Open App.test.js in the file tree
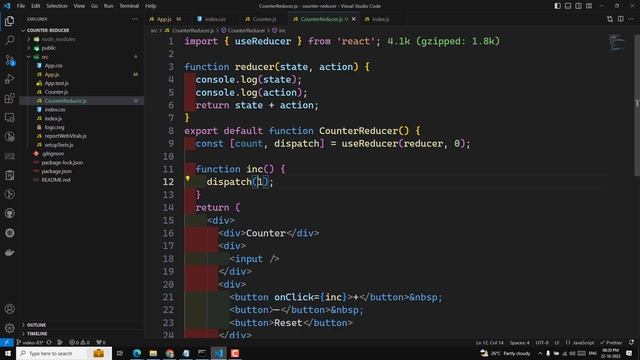Image resolution: width=640 pixels, height=360 pixels. pos(56,83)
